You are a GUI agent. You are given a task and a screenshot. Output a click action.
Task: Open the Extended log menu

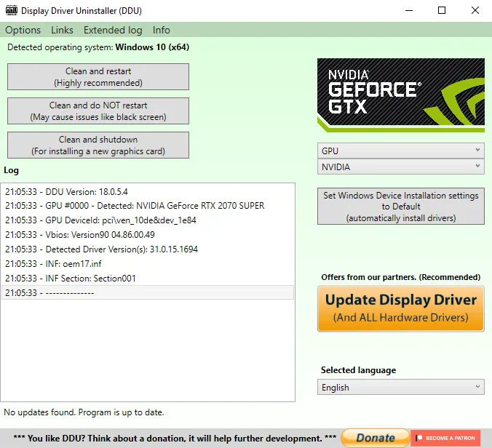tap(113, 30)
